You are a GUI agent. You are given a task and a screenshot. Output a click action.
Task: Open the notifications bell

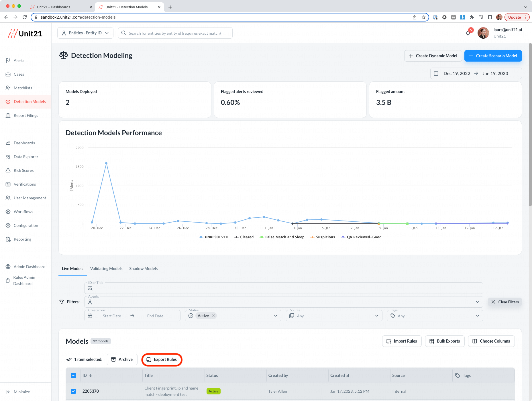tap(468, 33)
